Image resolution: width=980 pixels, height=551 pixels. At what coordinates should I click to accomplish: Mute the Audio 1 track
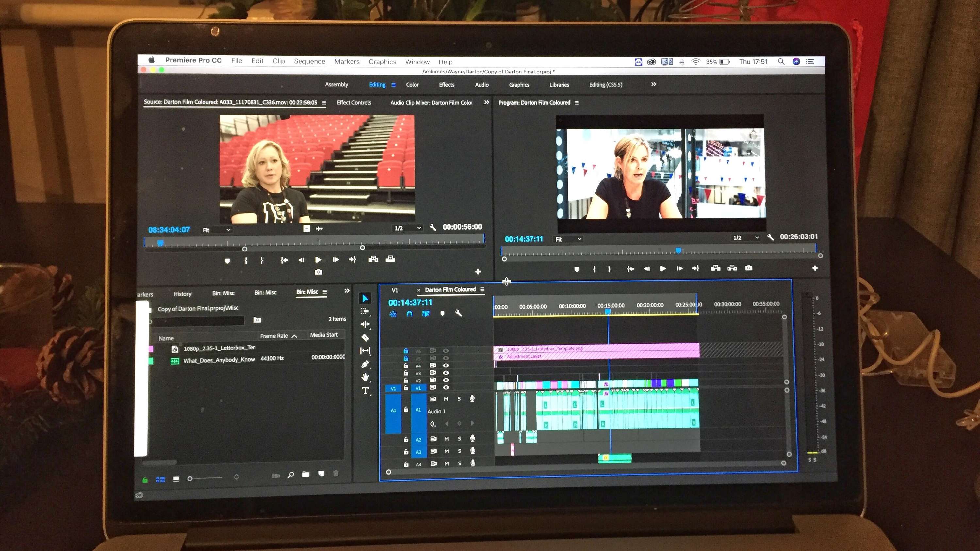click(x=446, y=399)
